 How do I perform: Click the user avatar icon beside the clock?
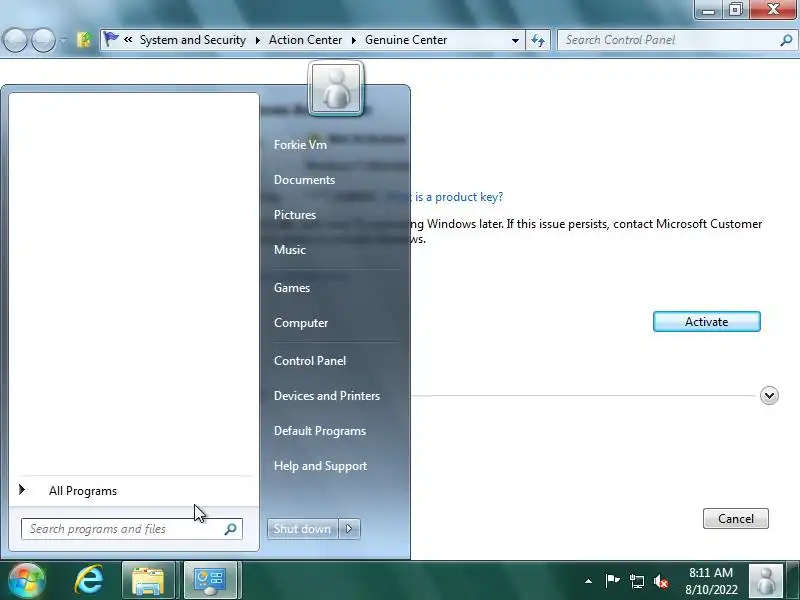coord(765,580)
